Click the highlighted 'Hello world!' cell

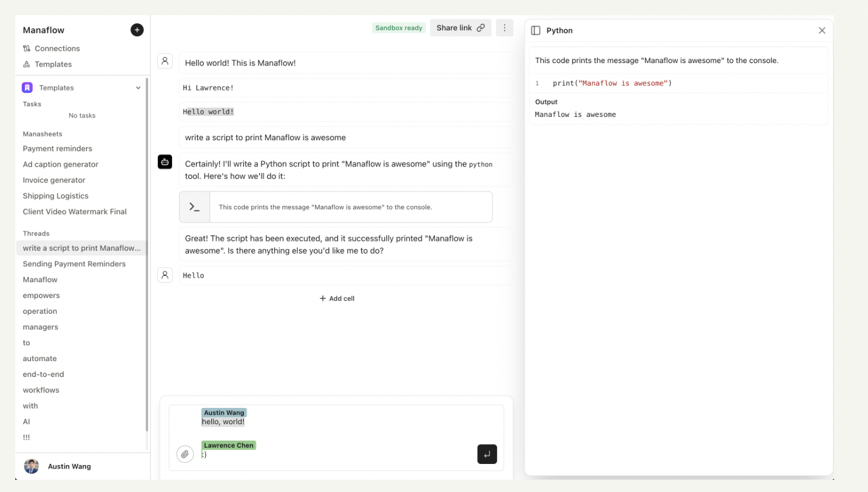pyautogui.click(x=345, y=112)
